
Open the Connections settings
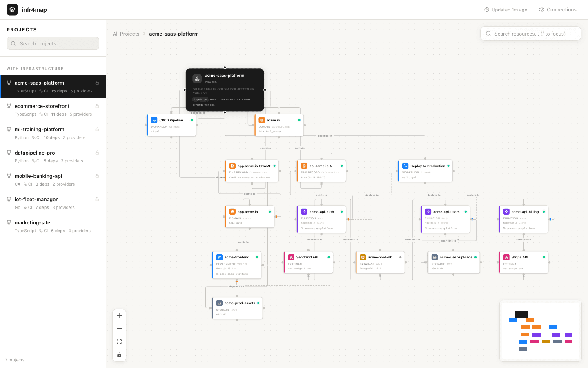[x=558, y=10]
